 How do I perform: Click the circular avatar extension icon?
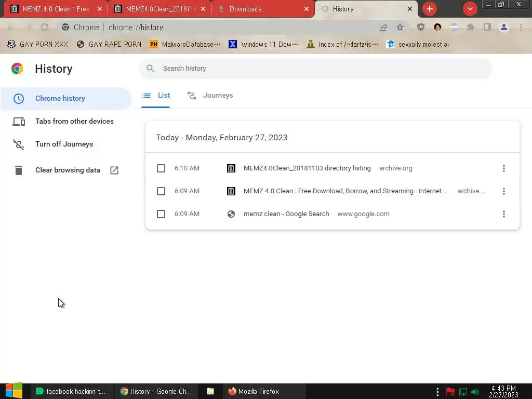pos(437,27)
